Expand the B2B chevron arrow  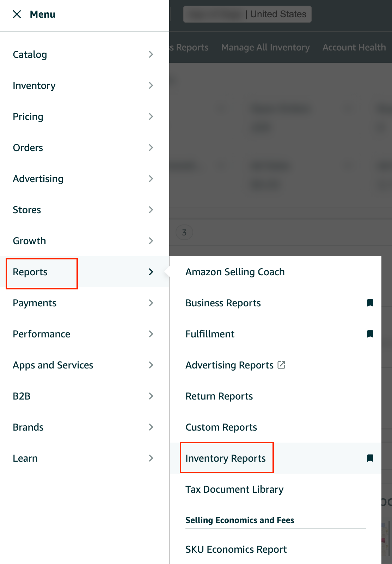[151, 396]
